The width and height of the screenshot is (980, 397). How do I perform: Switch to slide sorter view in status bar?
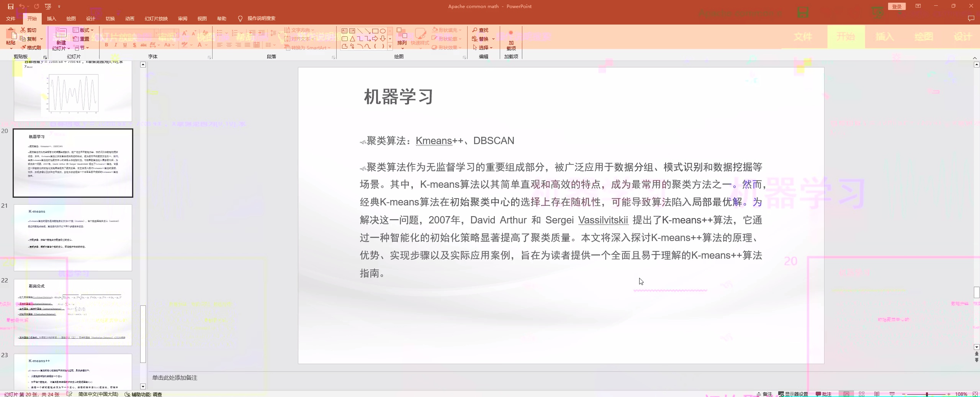pyautogui.click(x=862, y=394)
